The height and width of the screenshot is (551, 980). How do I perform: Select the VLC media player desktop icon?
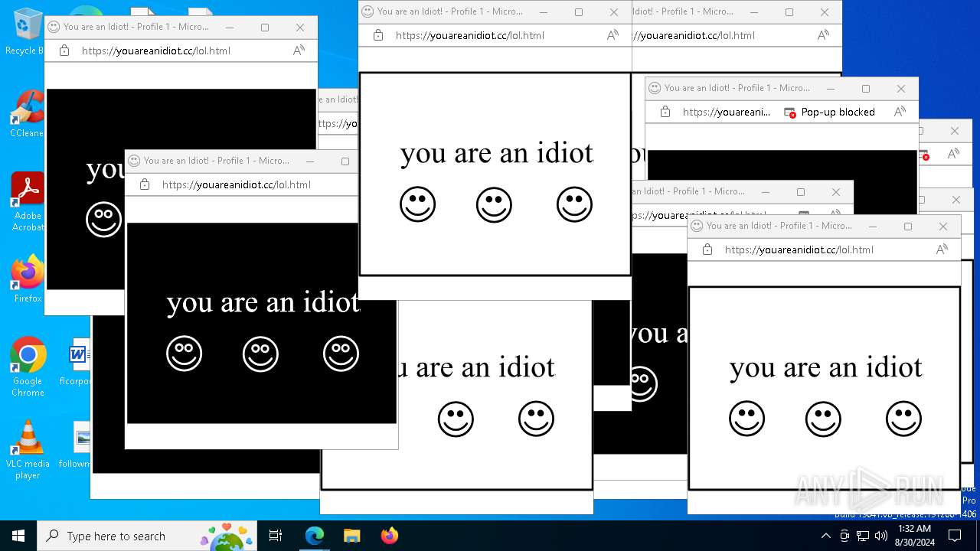tap(28, 449)
